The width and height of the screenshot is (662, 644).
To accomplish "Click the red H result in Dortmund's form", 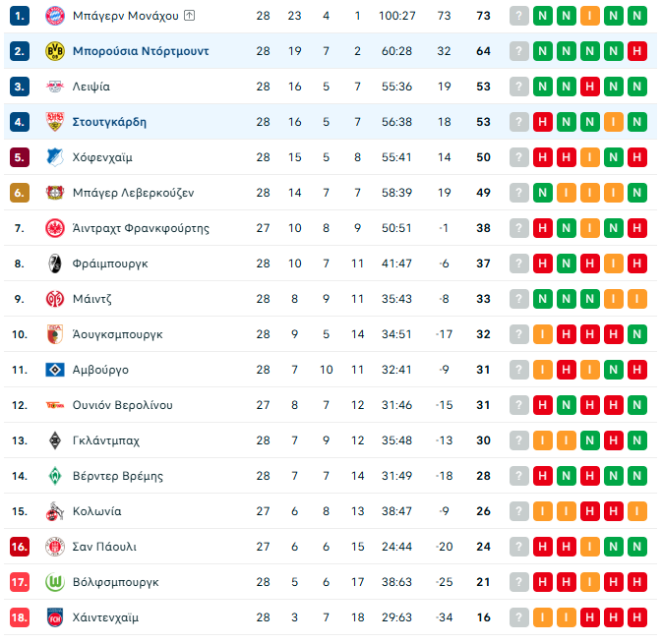I will [x=636, y=51].
